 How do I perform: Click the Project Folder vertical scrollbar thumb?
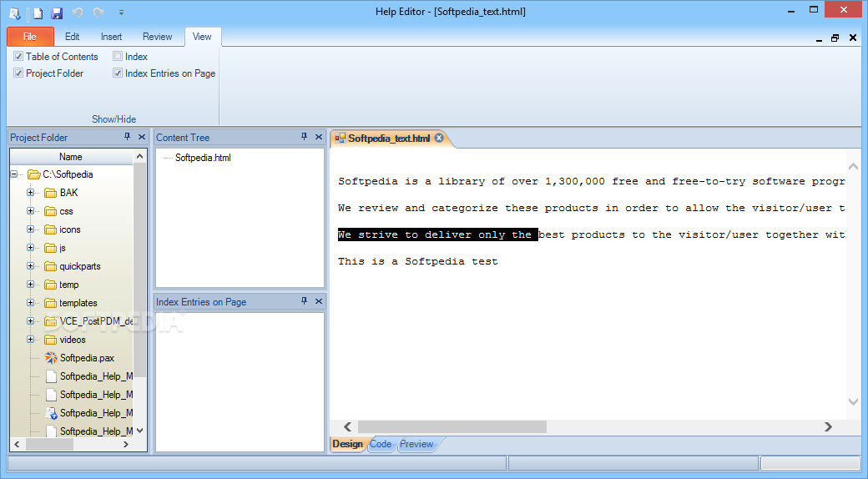coord(139,270)
